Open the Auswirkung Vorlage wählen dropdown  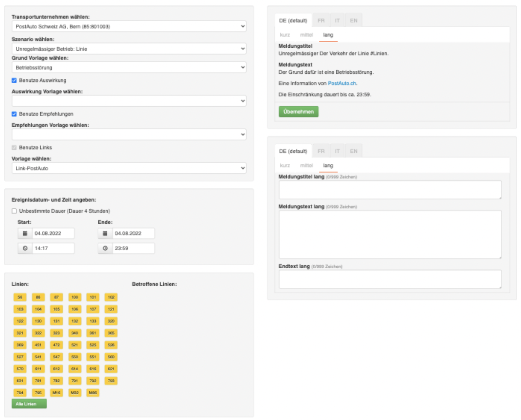tap(129, 101)
